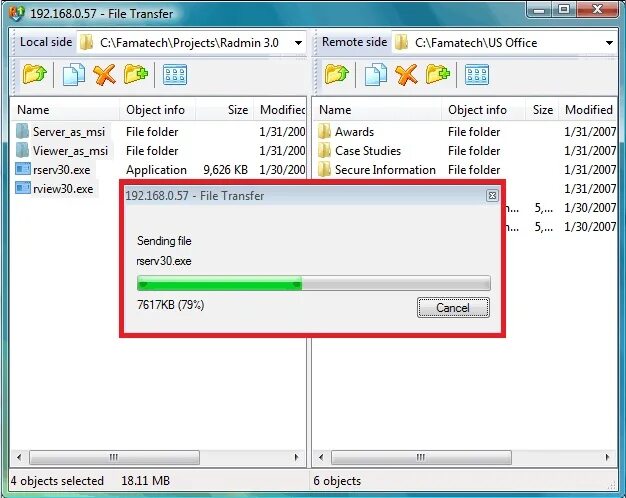Delete selected local files with orange X

[105, 75]
